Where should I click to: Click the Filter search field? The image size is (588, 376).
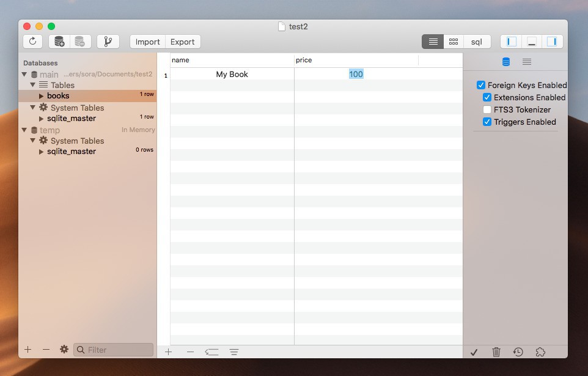pos(119,350)
